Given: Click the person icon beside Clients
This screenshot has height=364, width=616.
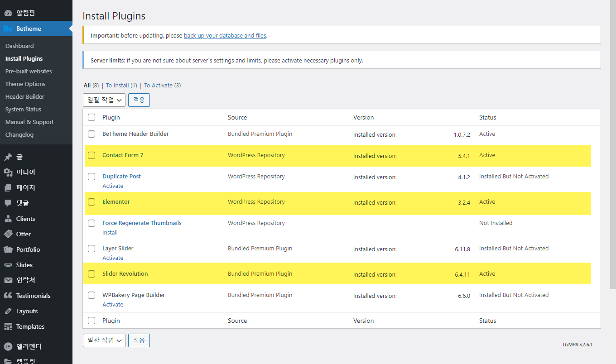Looking at the screenshot, I should (x=8, y=219).
